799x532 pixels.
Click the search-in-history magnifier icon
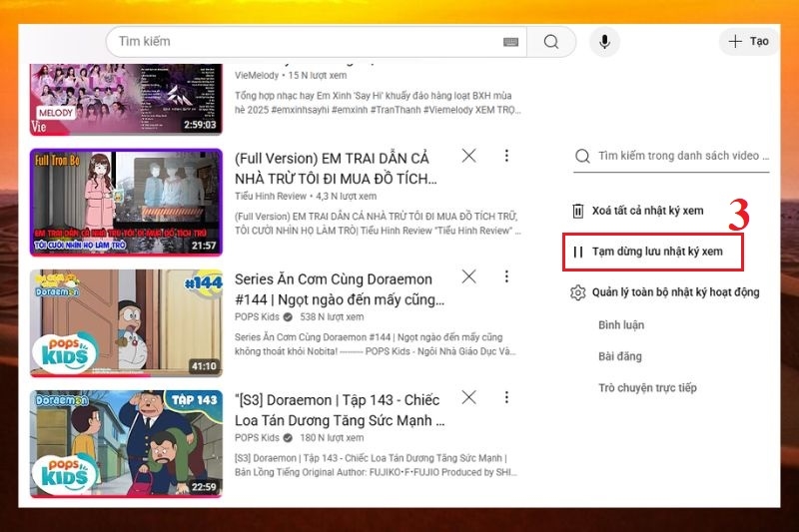click(x=582, y=156)
